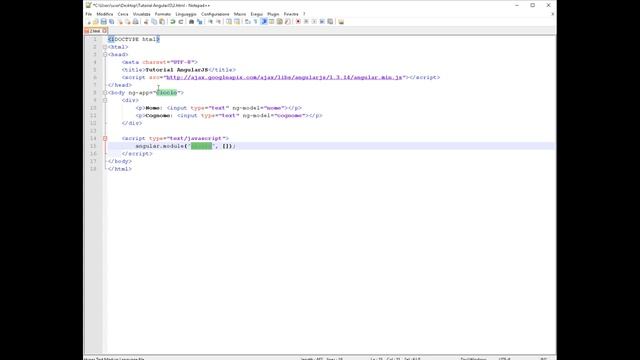The image size is (640, 360).
Task: Open the Modifica menu
Action: 104,14
